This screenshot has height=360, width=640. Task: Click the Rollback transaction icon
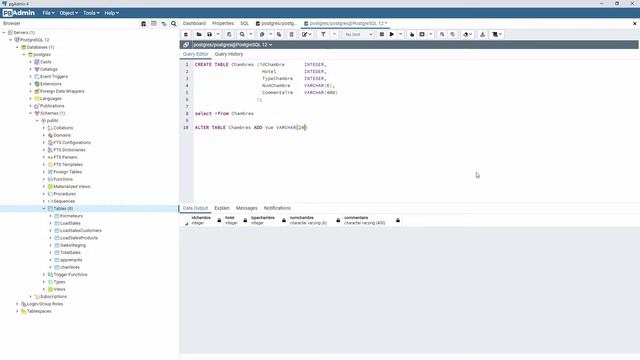452,34
